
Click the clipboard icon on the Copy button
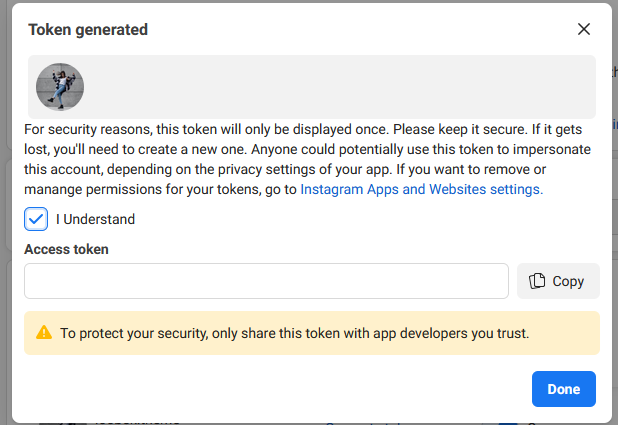537,281
